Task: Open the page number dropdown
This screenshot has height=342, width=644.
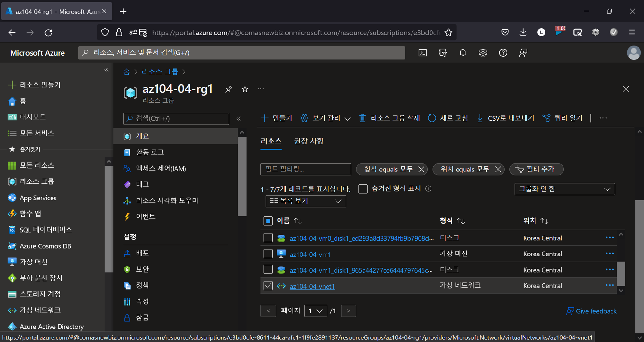Action: point(316,311)
